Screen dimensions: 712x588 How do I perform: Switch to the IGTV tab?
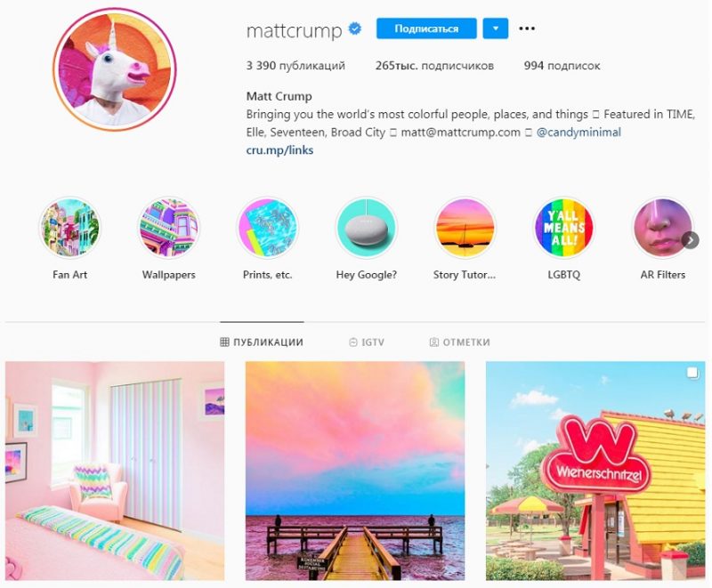[367, 342]
